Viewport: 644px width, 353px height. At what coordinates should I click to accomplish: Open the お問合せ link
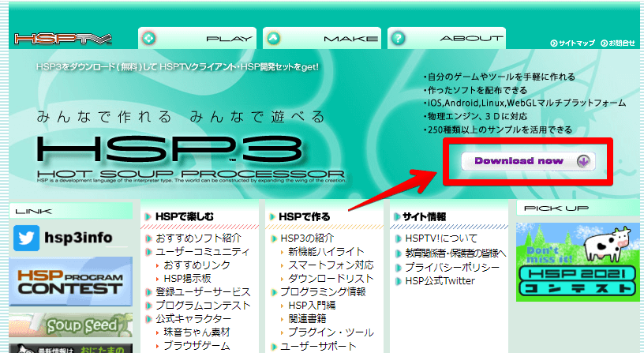point(618,43)
